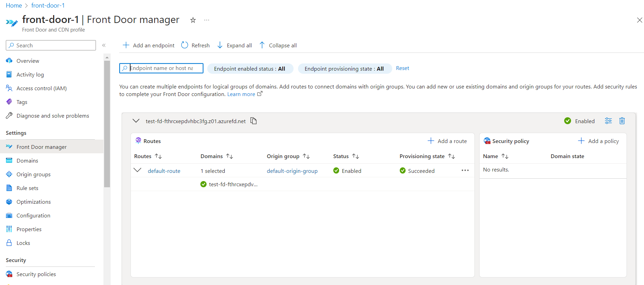644x285 pixels.
Task: Sort by Origin group column arrows
Action: coord(306,156)
